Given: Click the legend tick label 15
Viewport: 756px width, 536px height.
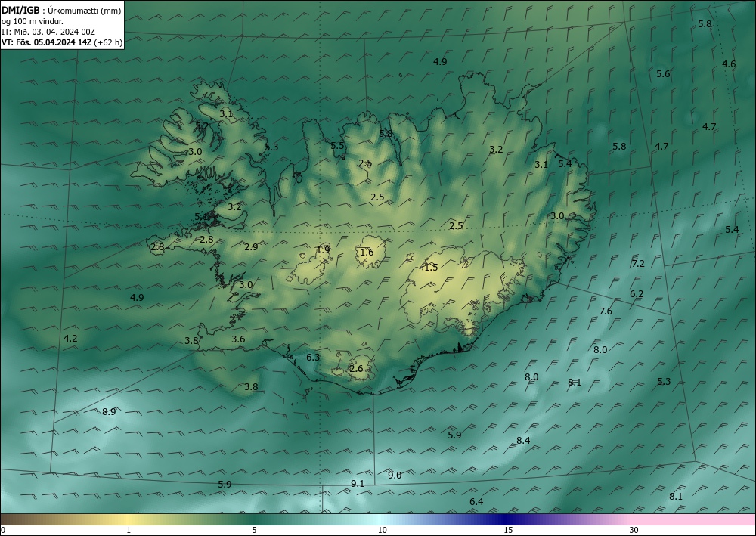Looking at the screenshot, I should [x=508, y=530].
